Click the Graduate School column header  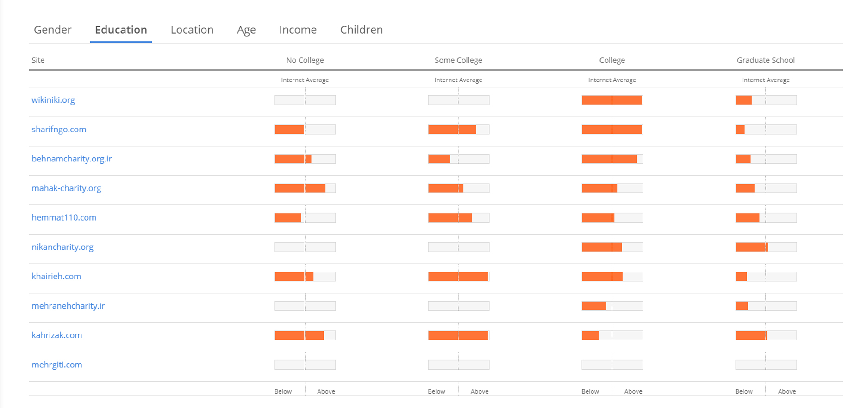click(766, 60)
